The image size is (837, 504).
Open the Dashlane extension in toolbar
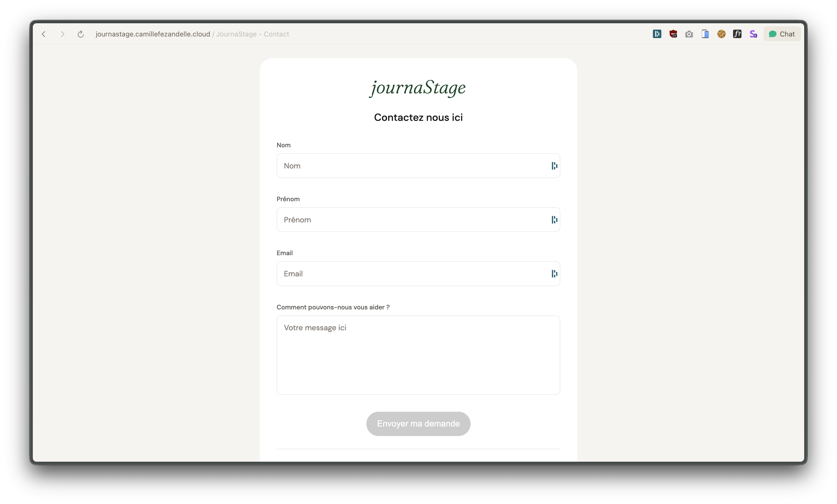tap(657, 34)
